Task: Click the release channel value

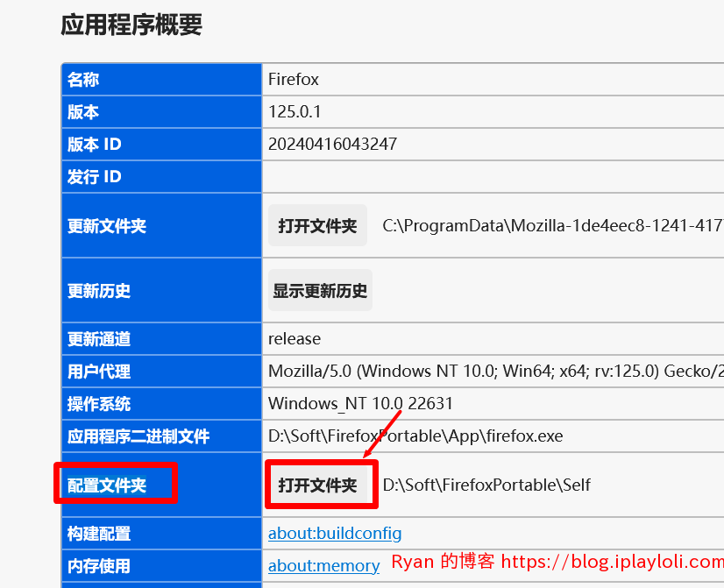Action: (295, 339)
